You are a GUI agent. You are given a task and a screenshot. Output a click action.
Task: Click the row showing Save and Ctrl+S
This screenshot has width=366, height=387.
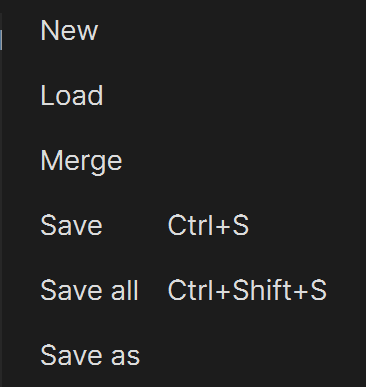184,225
